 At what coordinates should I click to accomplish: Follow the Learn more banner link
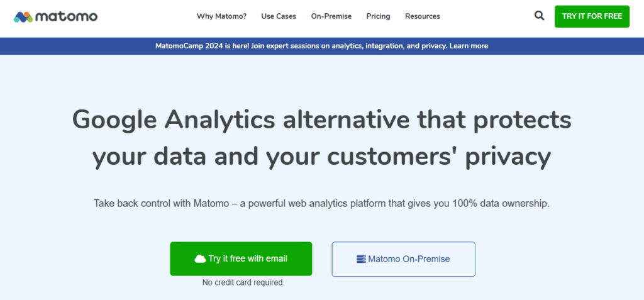(469, 46)
